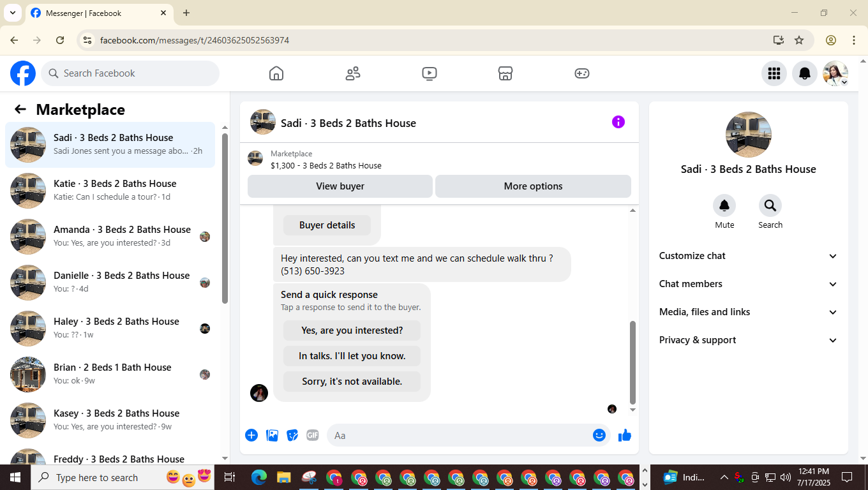The image size is (868, 490).
Task: Show hidden icons in system tray
Action: [x=724, y=477]
